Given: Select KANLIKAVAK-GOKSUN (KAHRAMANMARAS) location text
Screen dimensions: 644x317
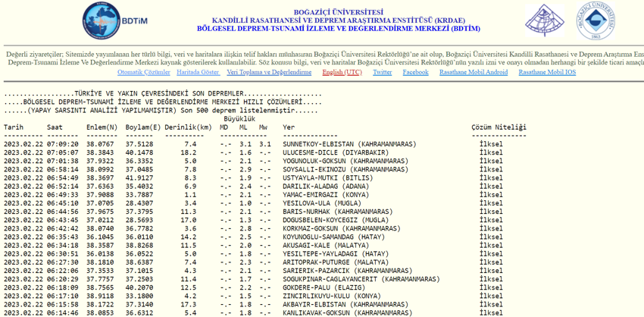Looking at the screenshot, I should (348, 312).
